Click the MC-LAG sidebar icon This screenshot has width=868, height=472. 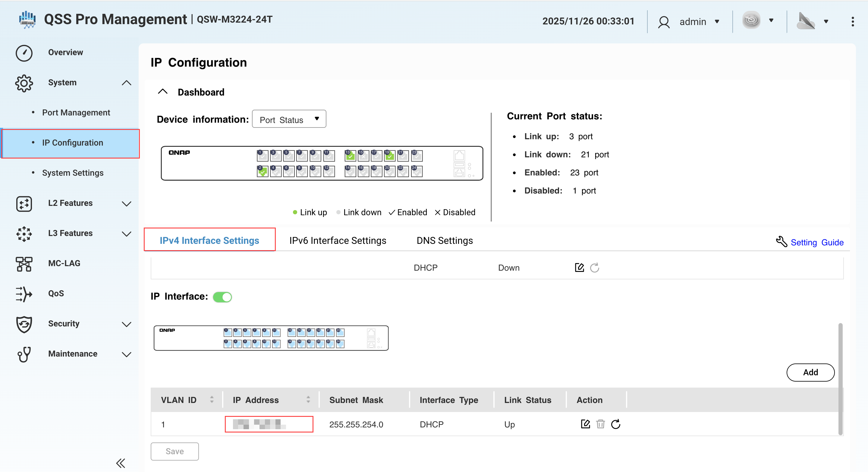(24, 263)
